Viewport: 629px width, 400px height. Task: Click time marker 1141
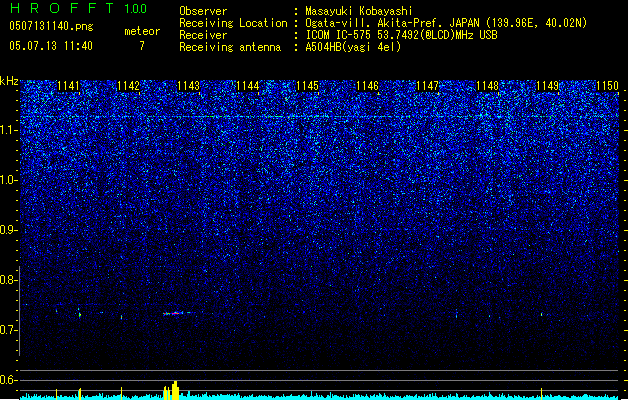pyautogui.click(x=68, y=86)
